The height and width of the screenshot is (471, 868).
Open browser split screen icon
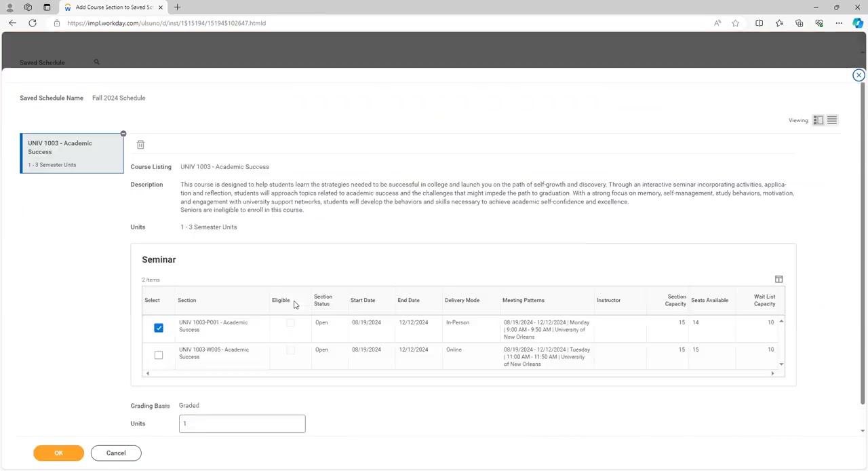(x=759, y=23)
